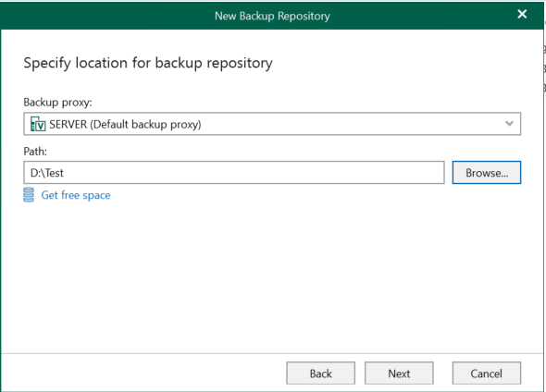Viewport: 546px width, 392px height.
Task: Select the D:\Test text in Path box
Action: tap(47, 173)
